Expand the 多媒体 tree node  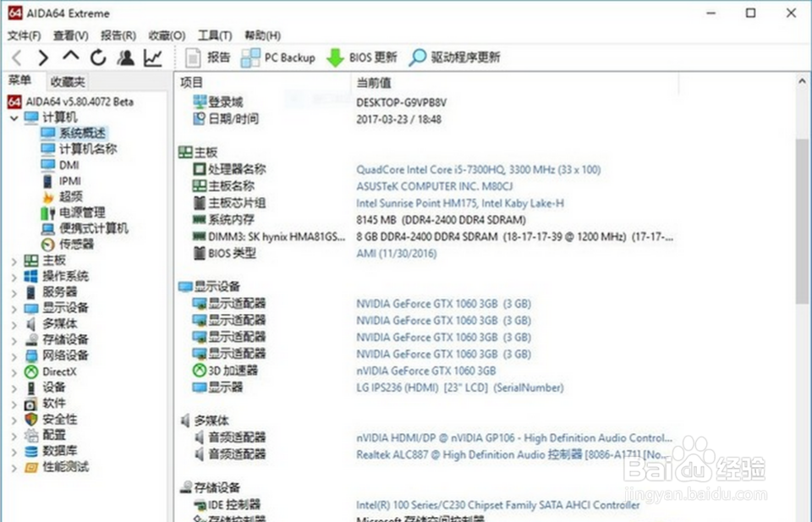coord(14,326)
